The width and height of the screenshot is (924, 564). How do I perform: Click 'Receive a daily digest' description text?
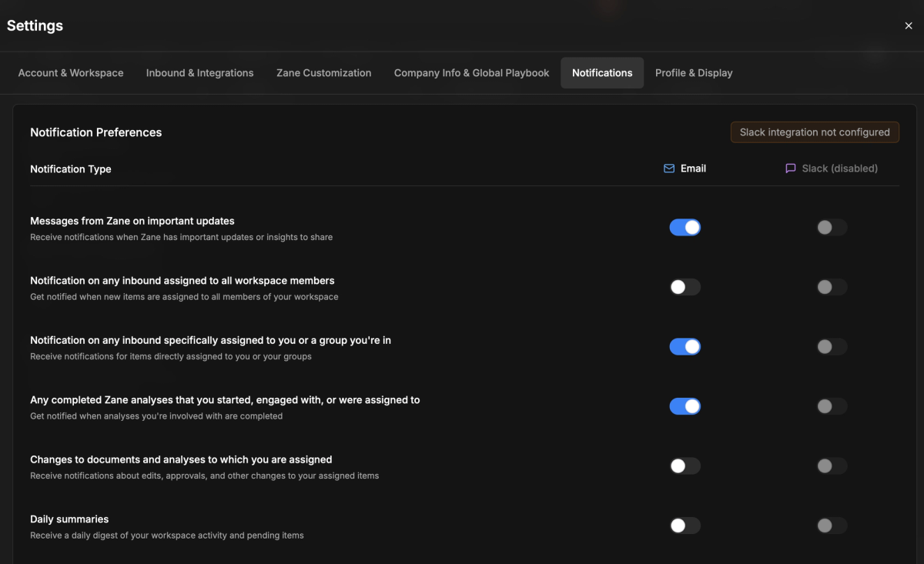pos(167,536)
